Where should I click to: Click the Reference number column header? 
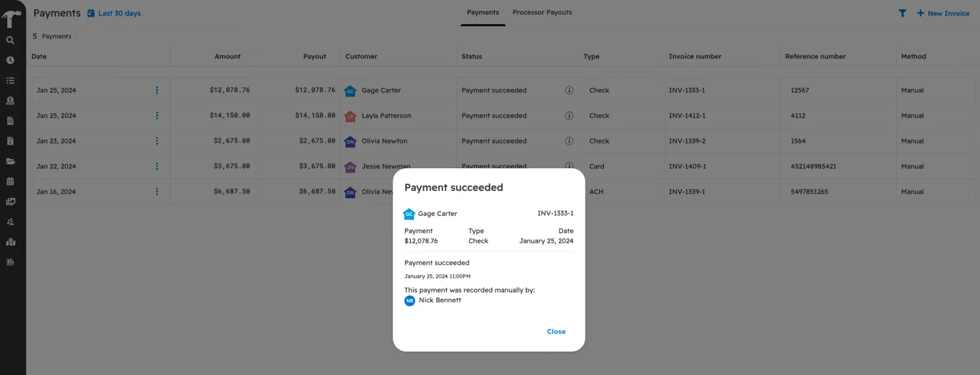[815, 56]
